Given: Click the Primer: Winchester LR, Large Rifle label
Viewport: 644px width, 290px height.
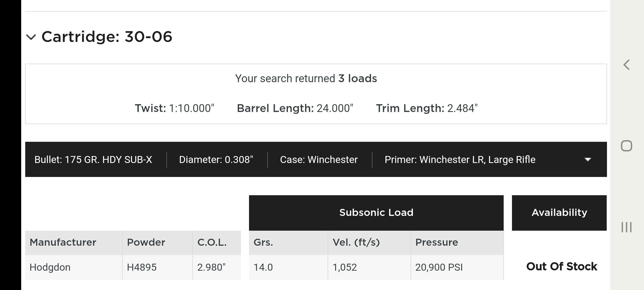Looking at the screenshot, I should (460, 160).
